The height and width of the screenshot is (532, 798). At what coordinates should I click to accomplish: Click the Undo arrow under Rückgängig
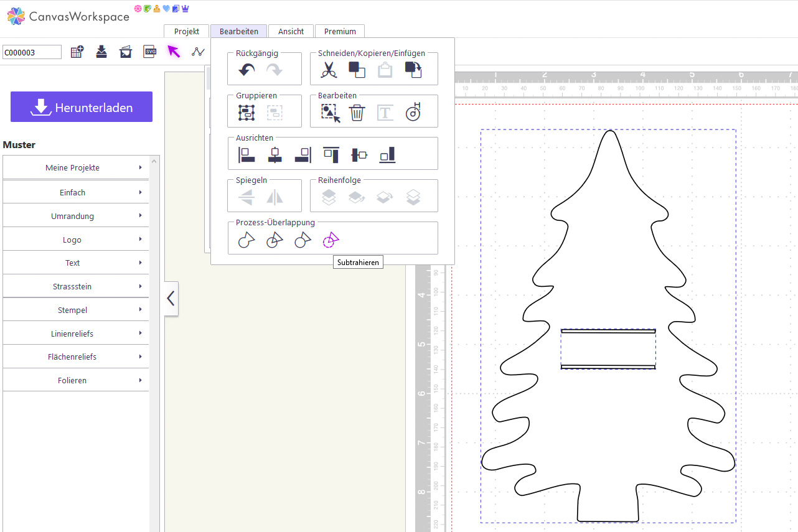pos(246,70)
